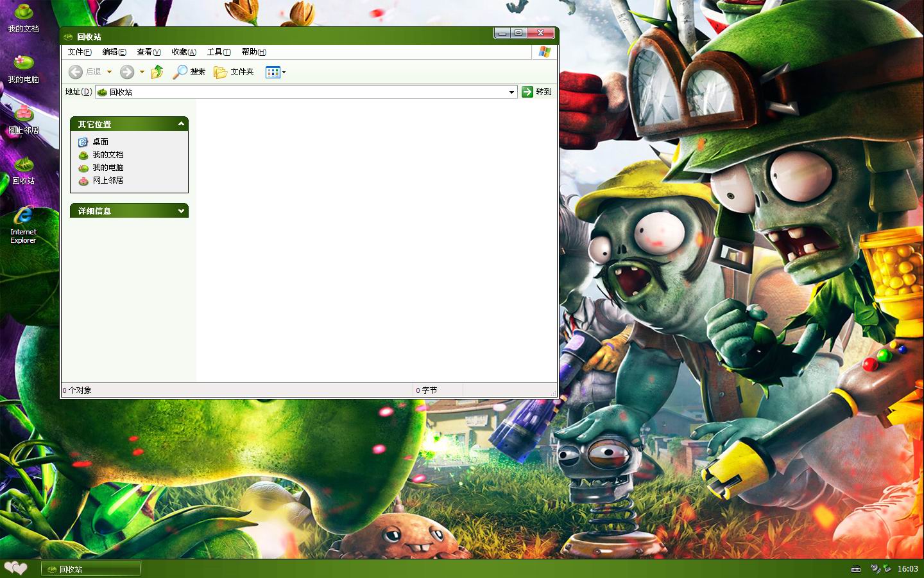
Task: Click the Back (后退) toolbar button
Action: tap(85, 72)
